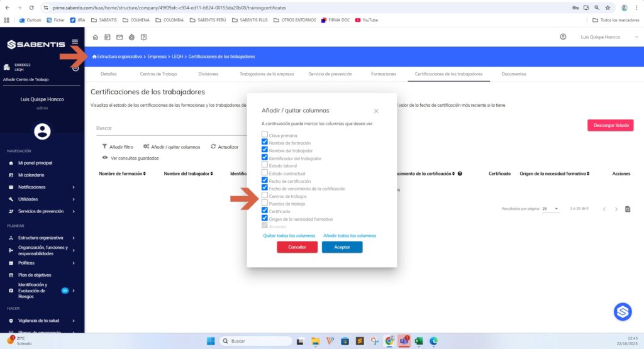
Task: Uncheck the Nombre de formación checkbox
Action: pos(265,141)
